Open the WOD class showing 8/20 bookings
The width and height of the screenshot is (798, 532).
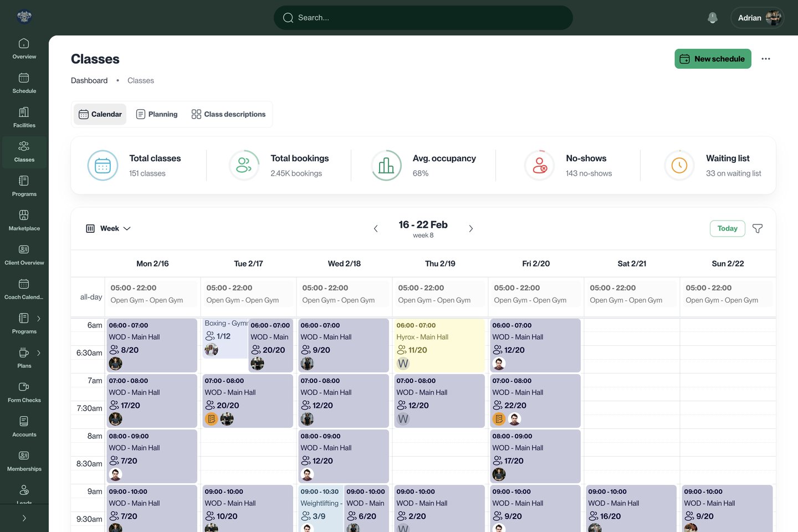152,345
